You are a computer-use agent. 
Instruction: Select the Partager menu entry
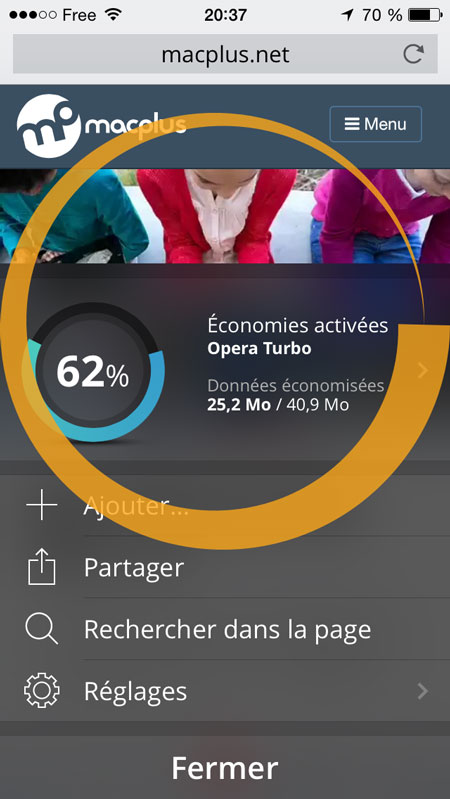[225, 567]
